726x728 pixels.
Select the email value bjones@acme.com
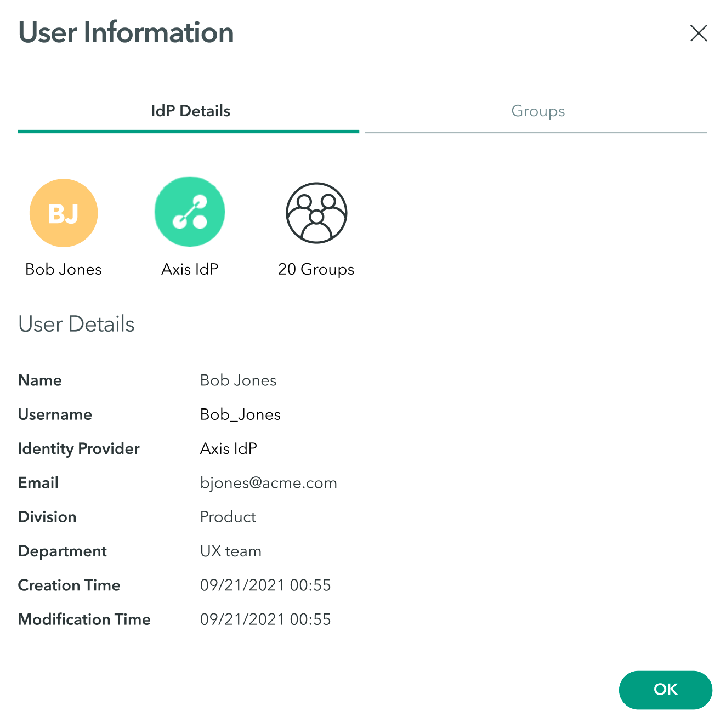click(x=269, y=483)
